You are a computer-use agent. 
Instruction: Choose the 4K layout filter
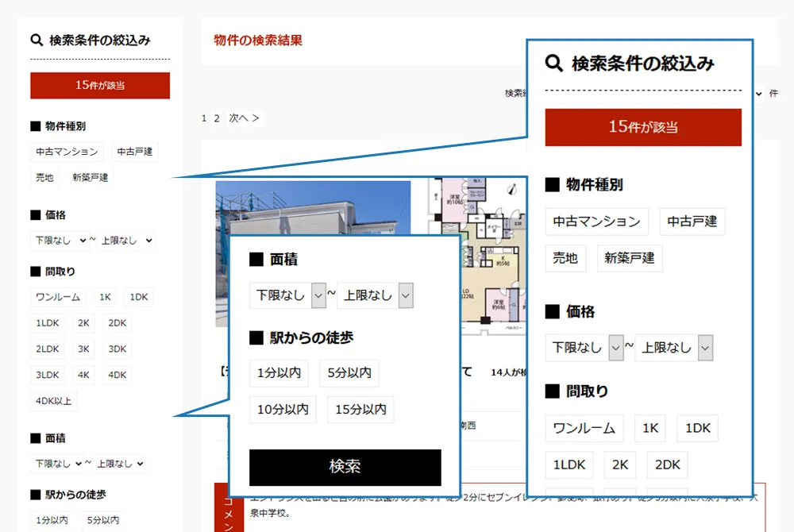[x=84, y=375]
